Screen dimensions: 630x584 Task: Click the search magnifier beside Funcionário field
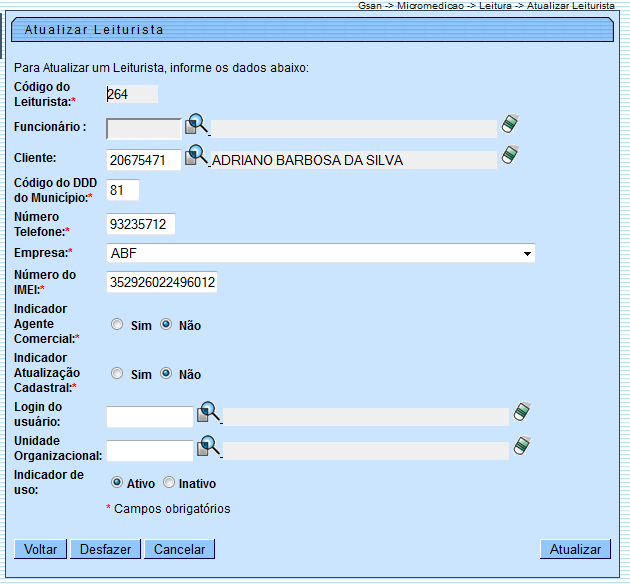[197, 125]
